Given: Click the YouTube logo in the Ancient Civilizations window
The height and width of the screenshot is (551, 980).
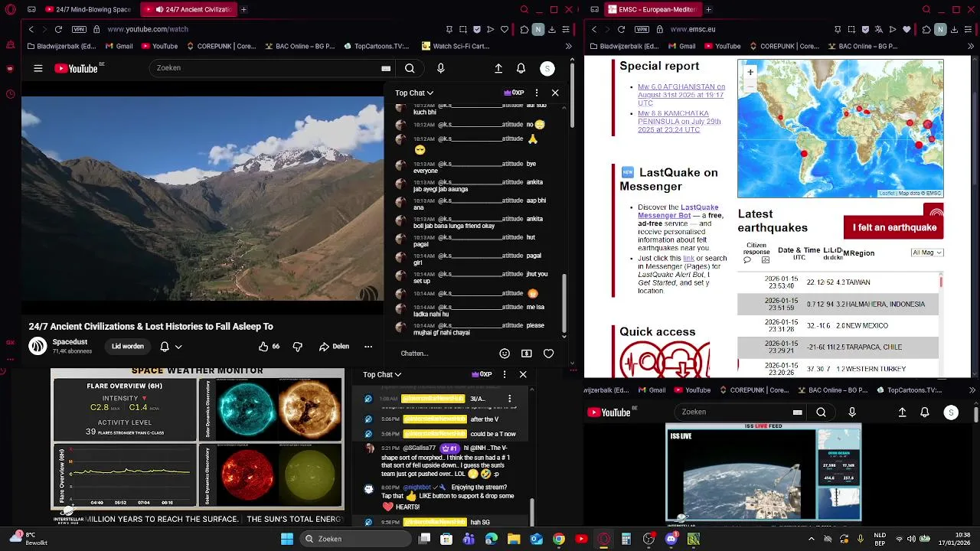Looking at the screenshot, I should click(76, 68).
